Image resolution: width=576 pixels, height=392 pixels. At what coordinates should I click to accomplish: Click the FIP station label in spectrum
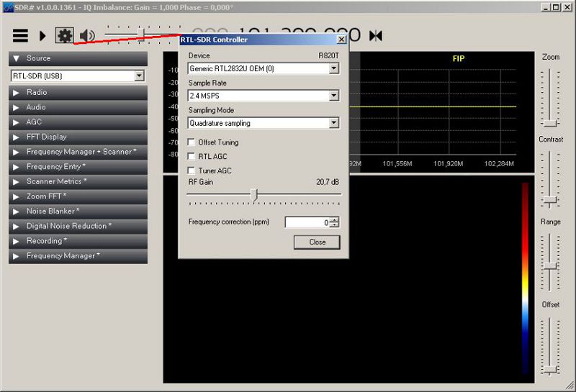(x=459, y=59)
